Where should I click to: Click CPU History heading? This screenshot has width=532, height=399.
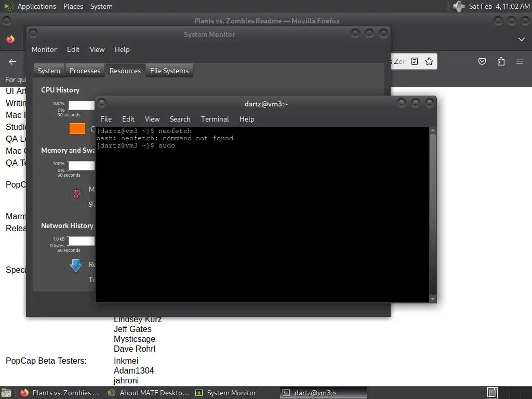pyautogui.click(x=60, y=90)
